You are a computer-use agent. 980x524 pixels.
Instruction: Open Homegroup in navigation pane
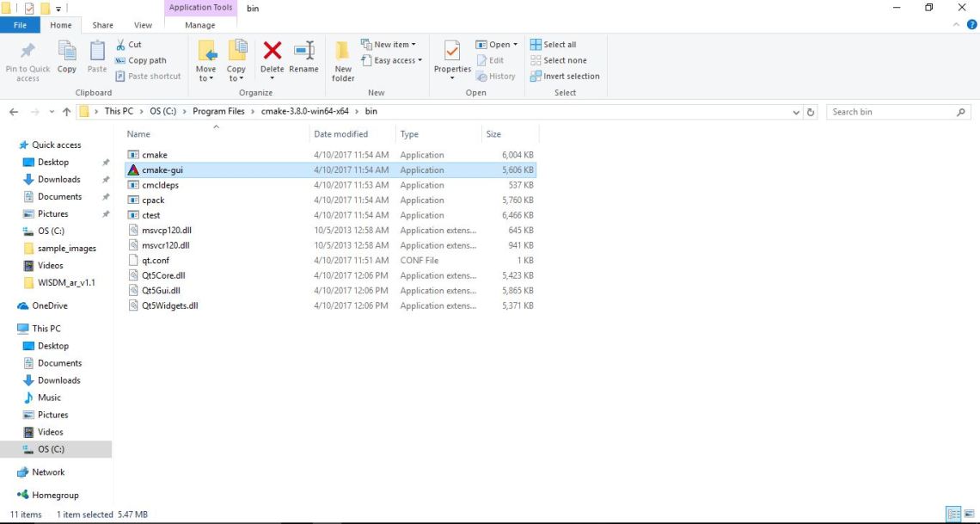pyautogui.click(x=55, y=495)
